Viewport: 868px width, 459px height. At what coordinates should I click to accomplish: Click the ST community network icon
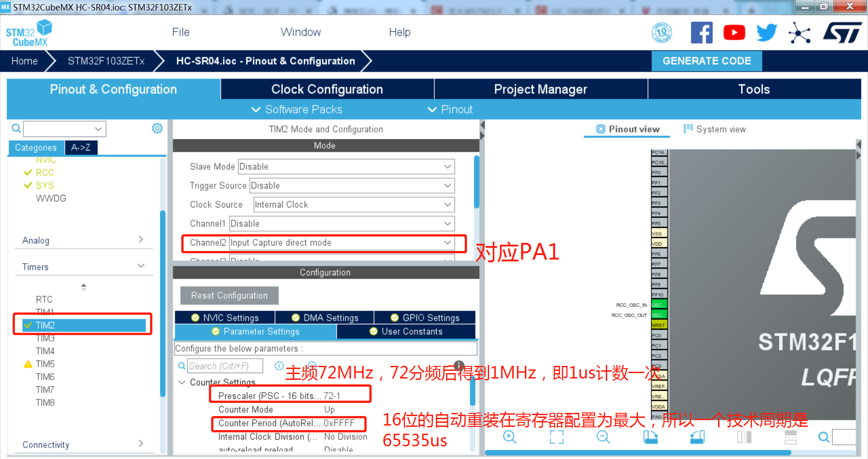(799, 33)
